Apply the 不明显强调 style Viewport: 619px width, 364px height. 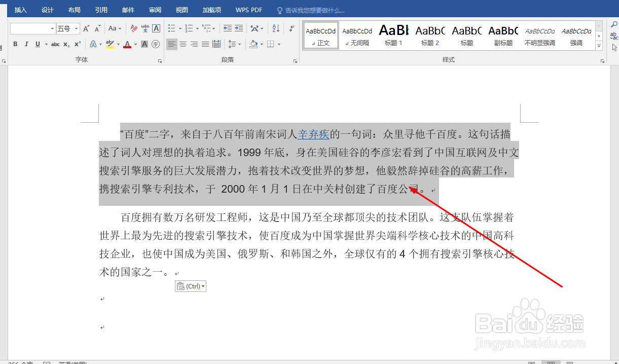click(x=540, y=35)
